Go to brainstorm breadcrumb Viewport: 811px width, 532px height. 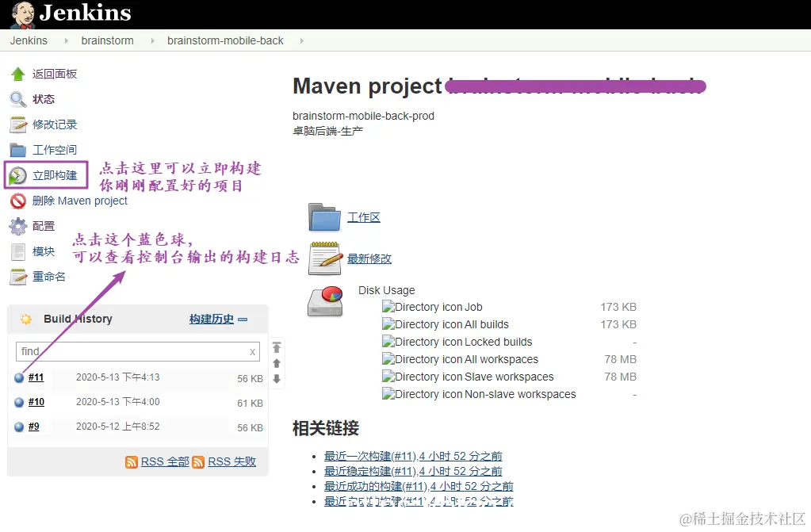pos(107,41)
